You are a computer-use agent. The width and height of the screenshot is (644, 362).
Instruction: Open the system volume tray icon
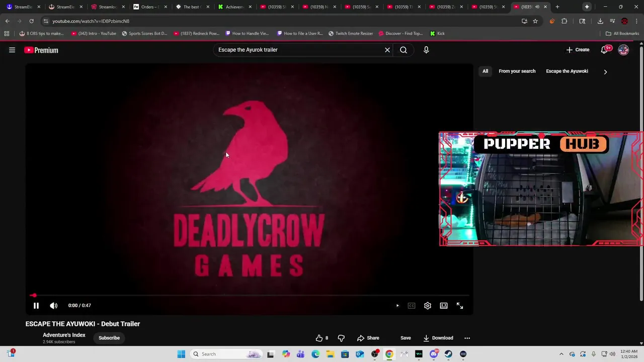612,354
